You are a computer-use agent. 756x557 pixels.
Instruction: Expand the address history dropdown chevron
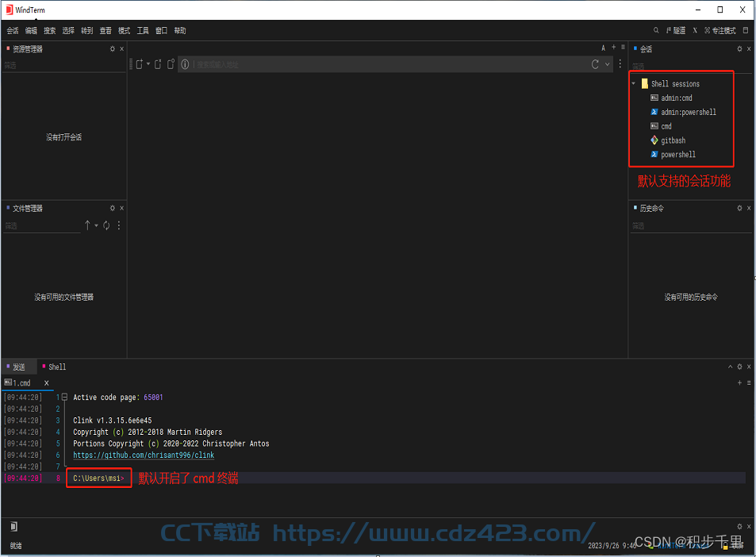[608, 64]
